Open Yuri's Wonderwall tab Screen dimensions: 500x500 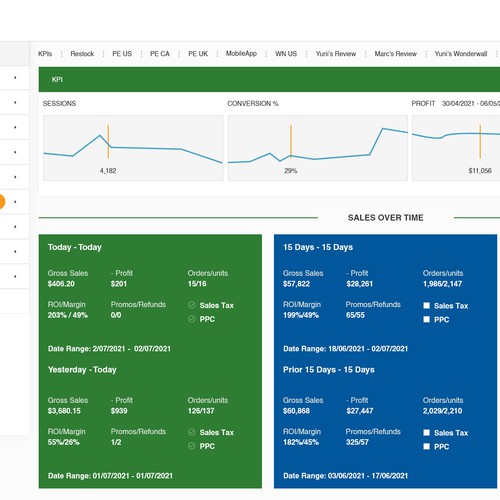[461, 54]
